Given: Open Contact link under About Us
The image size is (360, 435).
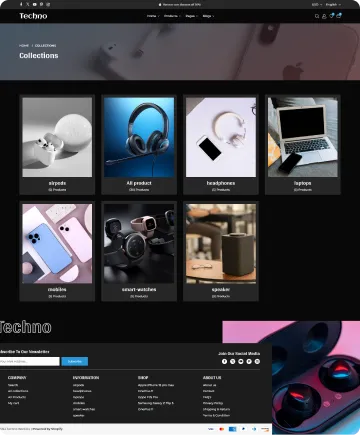Looking at the screenshot, I should (x=208, y=391).
